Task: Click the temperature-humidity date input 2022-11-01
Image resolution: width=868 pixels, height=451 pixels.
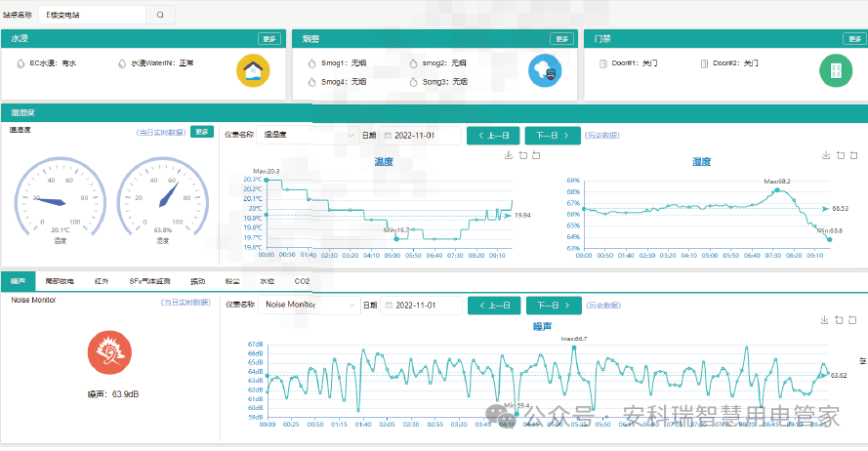Action: (420, 136)
